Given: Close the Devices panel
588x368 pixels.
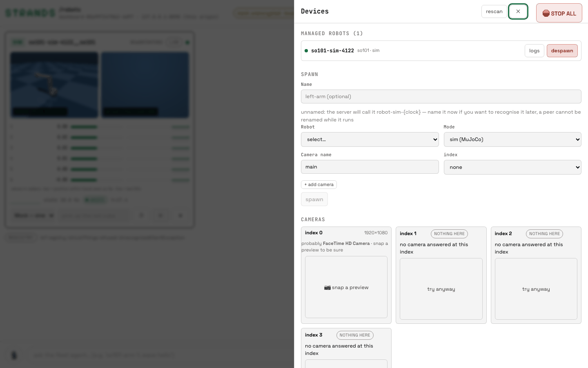Looking at the screenshot, I should [518, 11].
